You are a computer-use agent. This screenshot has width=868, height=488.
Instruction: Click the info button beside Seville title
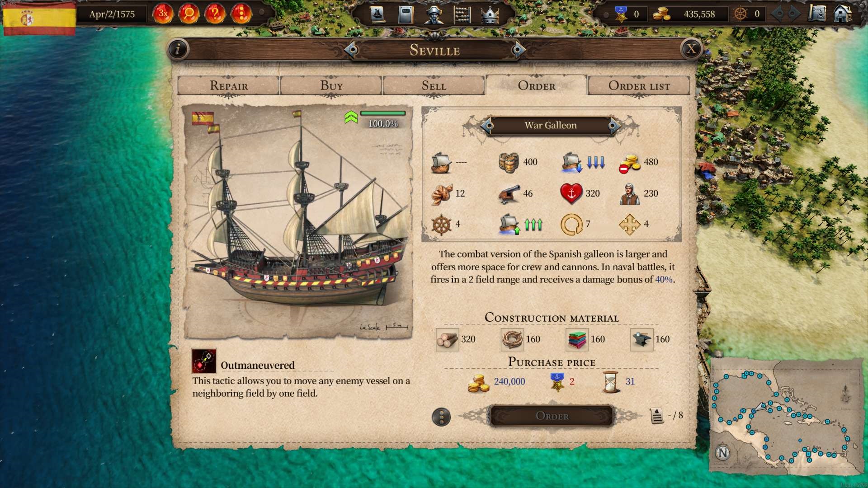tap(178, 49)
